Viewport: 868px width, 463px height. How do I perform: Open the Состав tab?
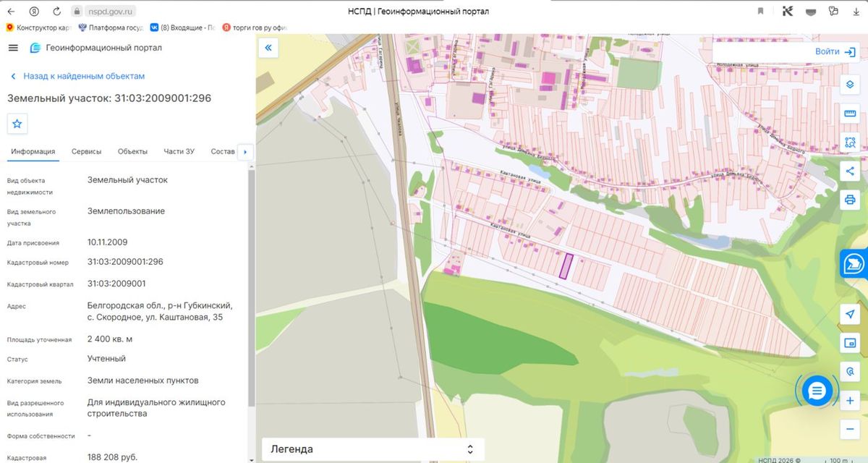[x=223, y=151]
